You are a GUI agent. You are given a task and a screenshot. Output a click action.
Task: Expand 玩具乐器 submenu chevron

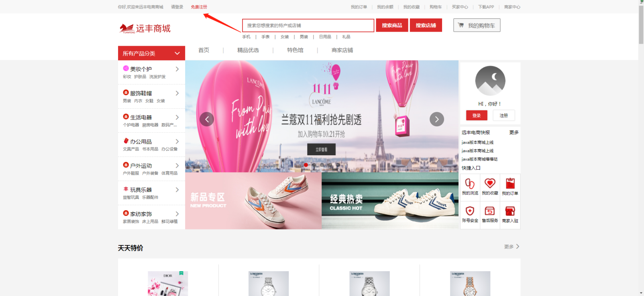(177, 190)
